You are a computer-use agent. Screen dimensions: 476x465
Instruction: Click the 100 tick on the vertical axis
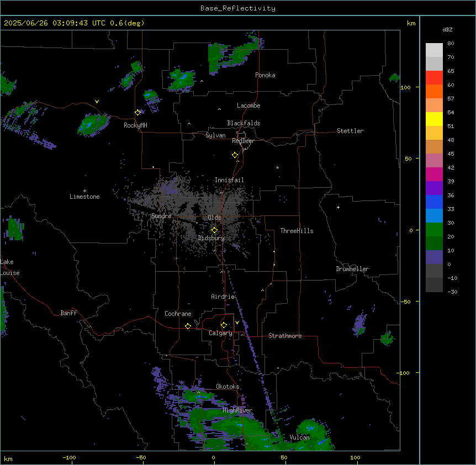tap(405, 87)
